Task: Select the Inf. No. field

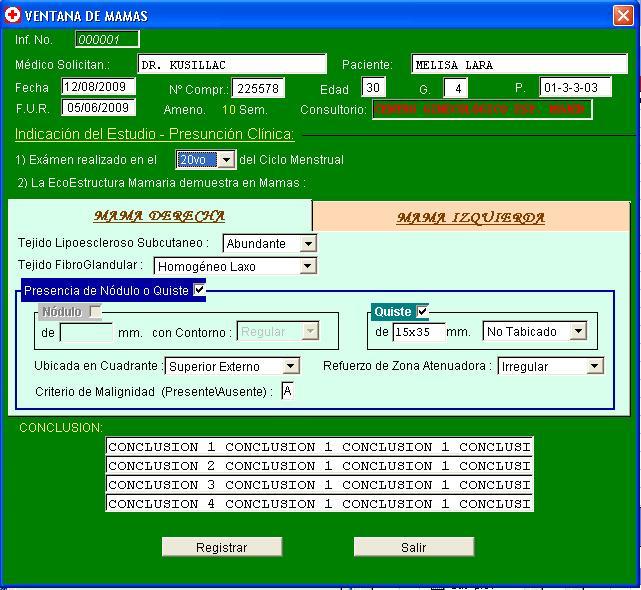Action: [107, 39]
